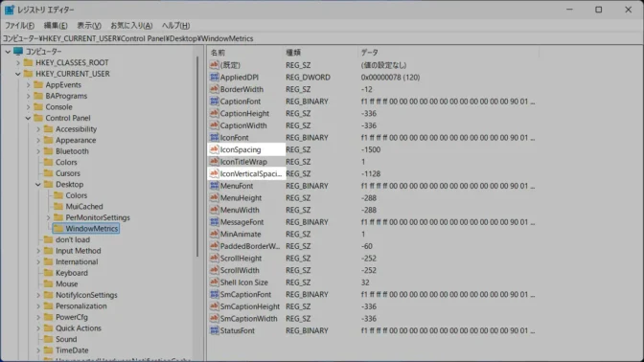Screen dimensions: 644x362
Task: Click the -1500 data value
Action: click(x=371, y=149)
